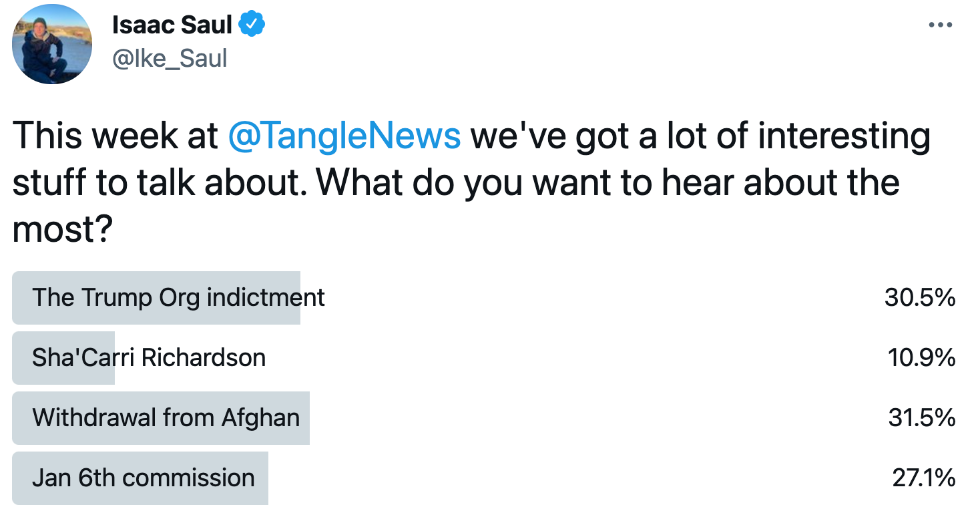Open the @Ike_Saul handle link
Screen dimensions: 980x517
170,59
